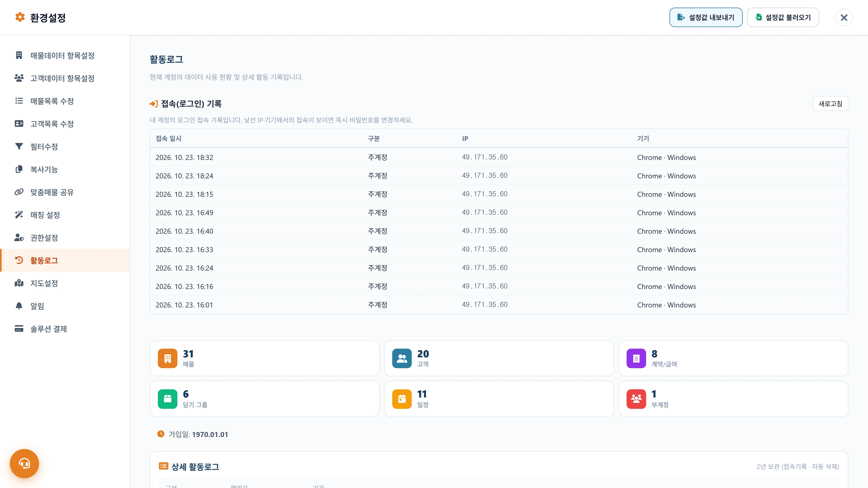Click the IP column header
Viewport: 868px width, 488px height.
465,138
